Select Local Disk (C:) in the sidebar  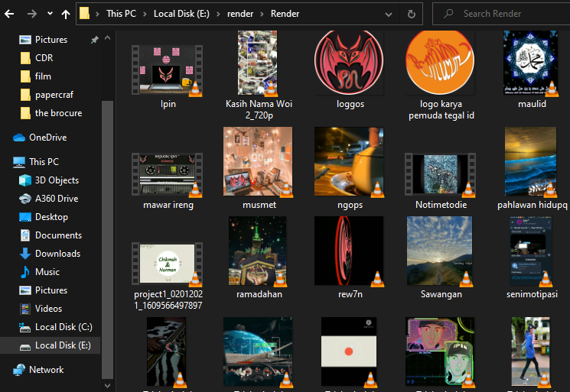tap(56, 327)
